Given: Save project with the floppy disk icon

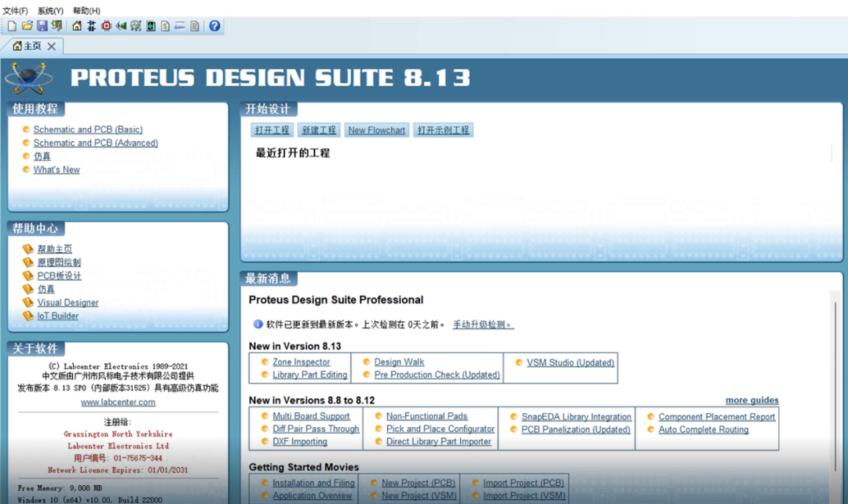Looking at the screenshot, I should pos(42,26).
